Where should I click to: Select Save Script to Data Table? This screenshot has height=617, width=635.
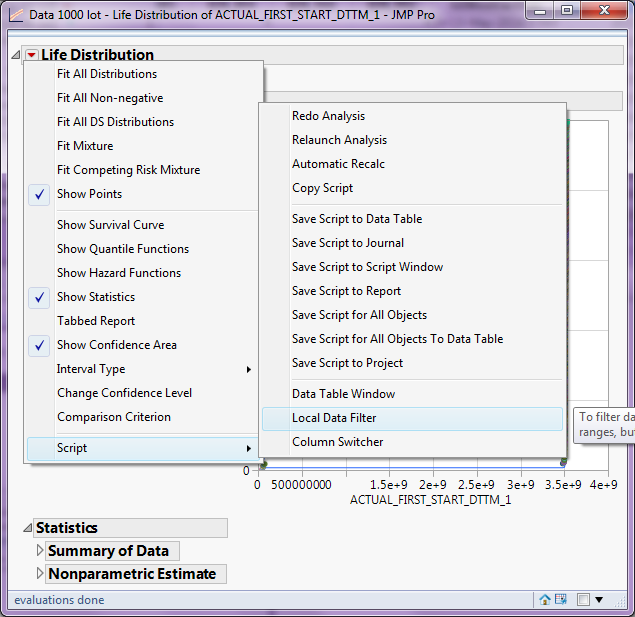[356, 219]
